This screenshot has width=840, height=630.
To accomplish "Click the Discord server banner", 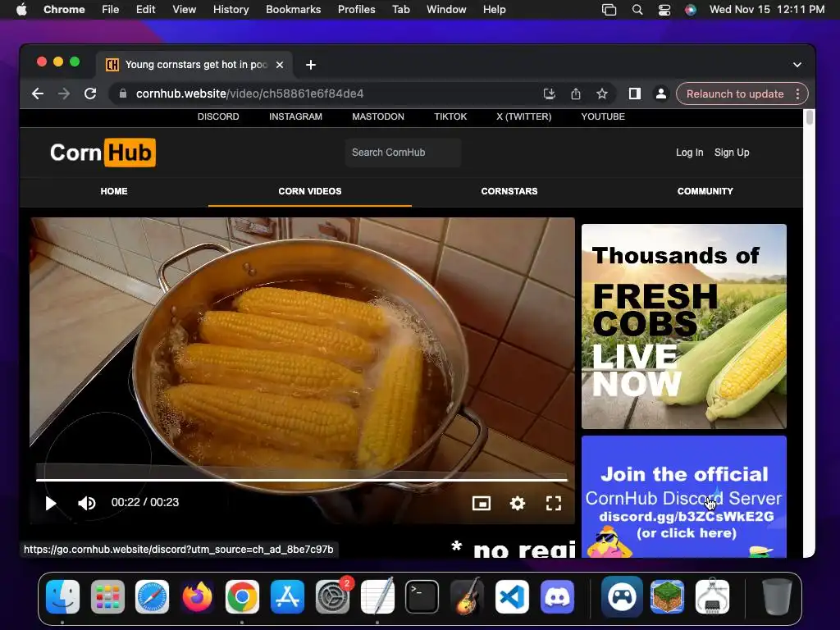I will click(x=684, y=496).
